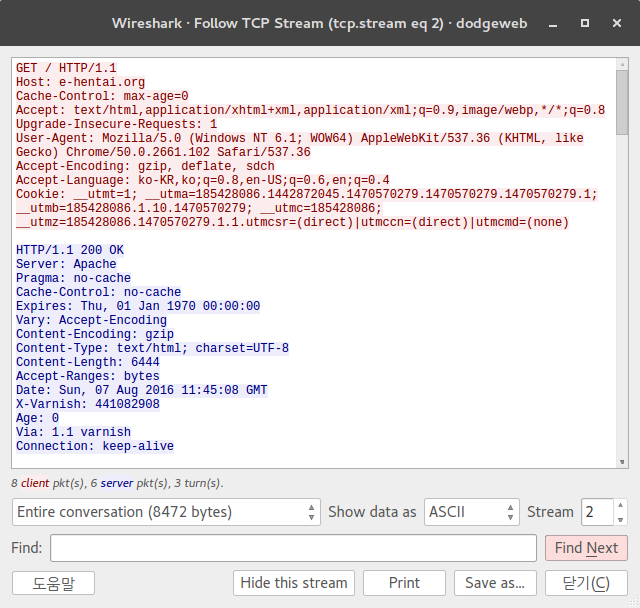Click the 'Via: 1.1 varnish' line

73,432
